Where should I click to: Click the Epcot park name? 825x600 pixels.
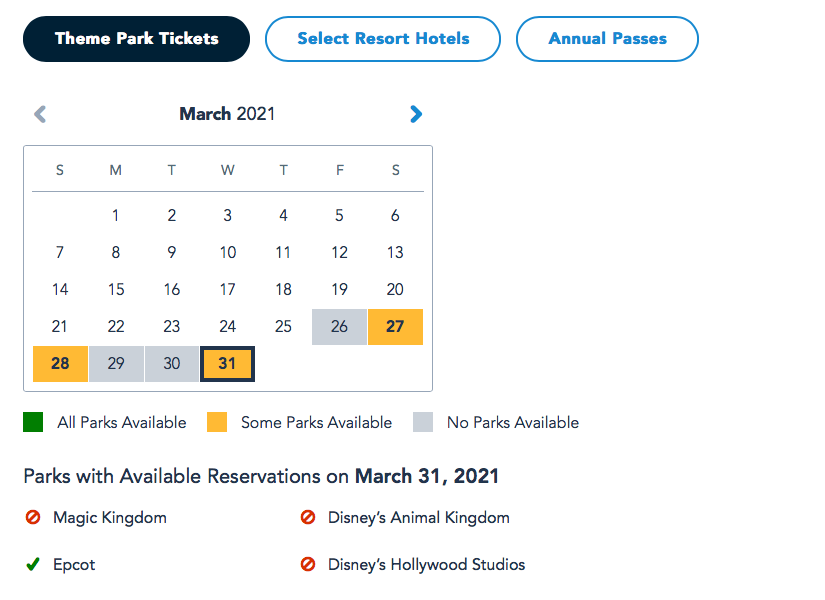pyautogui.click(x=74, y=565)
